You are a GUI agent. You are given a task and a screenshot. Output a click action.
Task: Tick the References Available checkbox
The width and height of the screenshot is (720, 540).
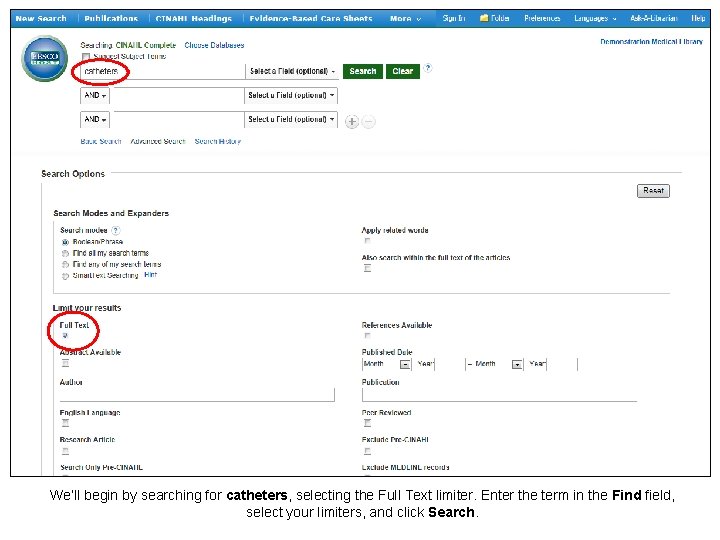click(367, 336)
